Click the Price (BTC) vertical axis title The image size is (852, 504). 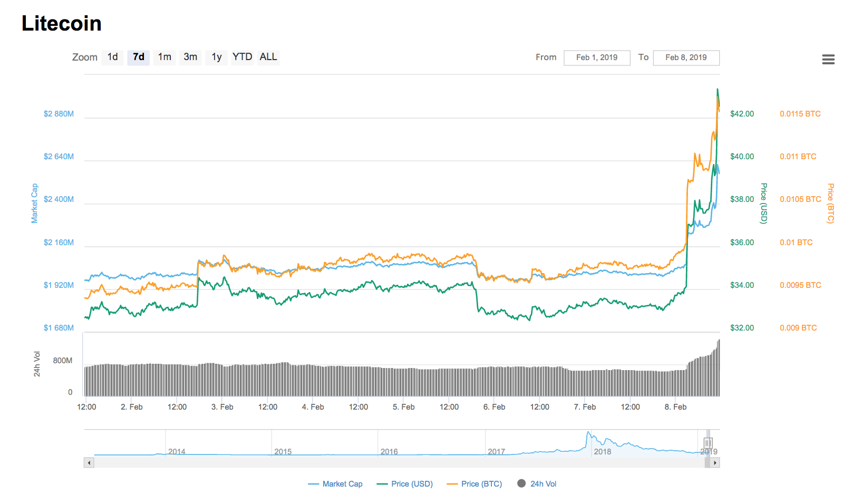tap(830, 203)
